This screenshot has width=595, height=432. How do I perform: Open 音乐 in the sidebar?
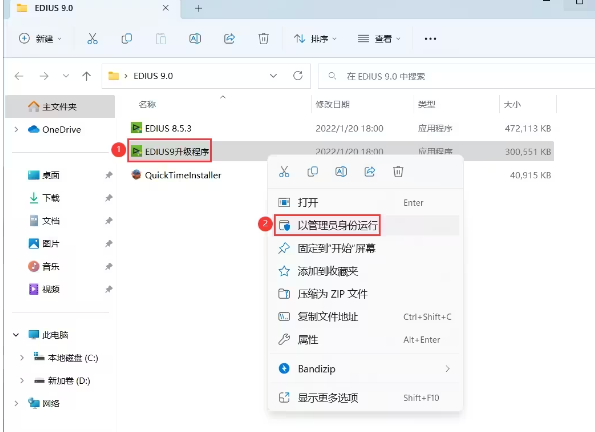(44, 266)
